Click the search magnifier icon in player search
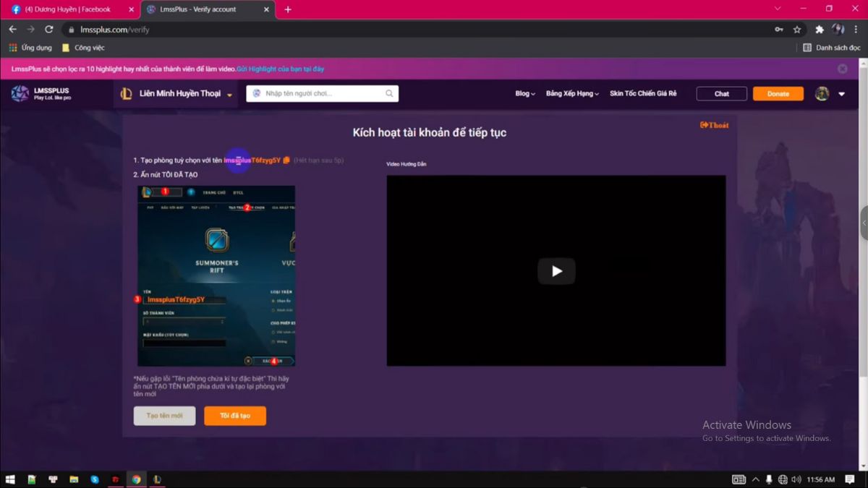 tap(389, 93)
